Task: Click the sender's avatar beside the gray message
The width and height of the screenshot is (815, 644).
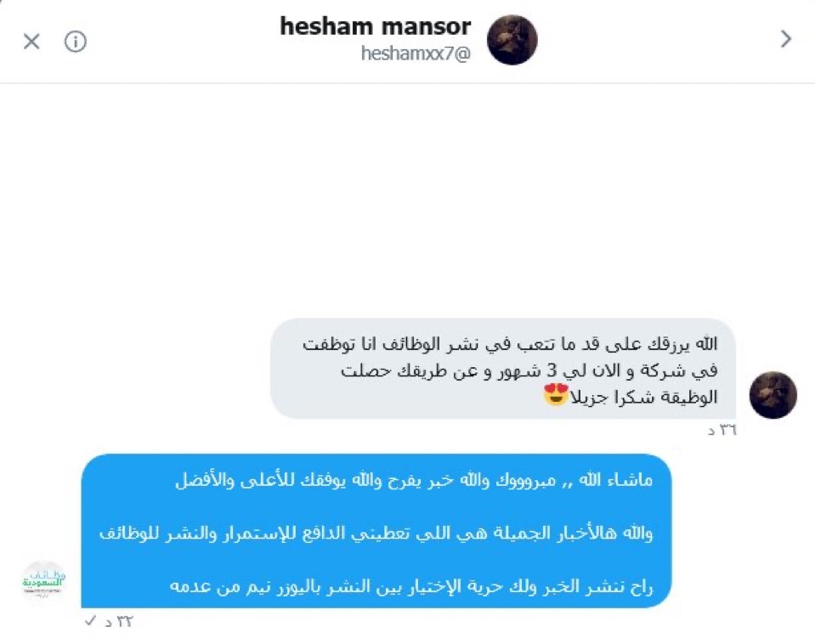Action: [773, 395]
